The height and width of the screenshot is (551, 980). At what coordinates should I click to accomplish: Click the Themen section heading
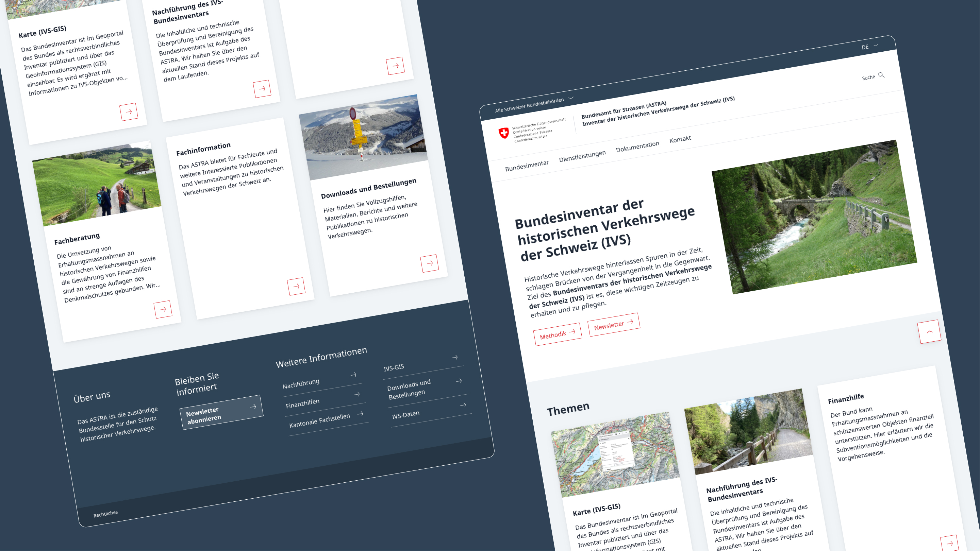[568, 409]
